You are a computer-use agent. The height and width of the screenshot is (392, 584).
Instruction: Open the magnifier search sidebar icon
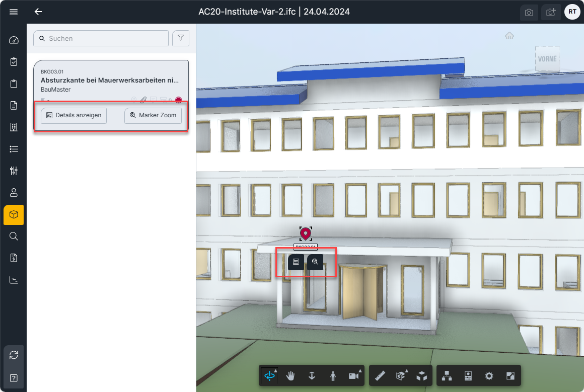pyautogui.click(x=14, y=236)
